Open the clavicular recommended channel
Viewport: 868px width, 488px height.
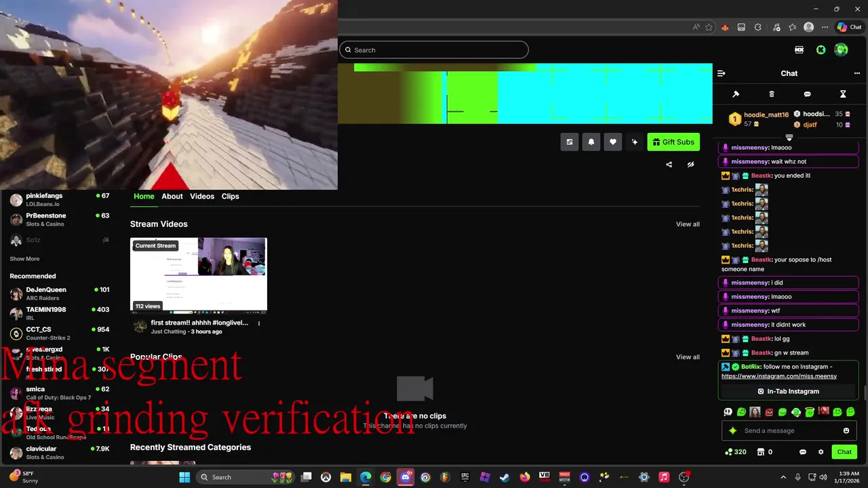coord(60,453)
